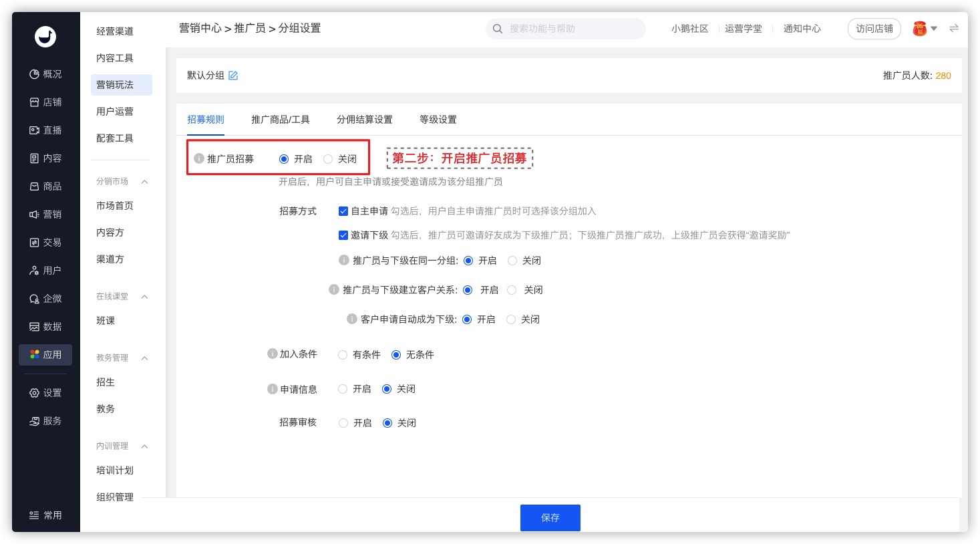The width and height of the screenshot is (980, 544).
Task: Collapse the 在线课堂 menu group
Action: click(x=144, y=297)
